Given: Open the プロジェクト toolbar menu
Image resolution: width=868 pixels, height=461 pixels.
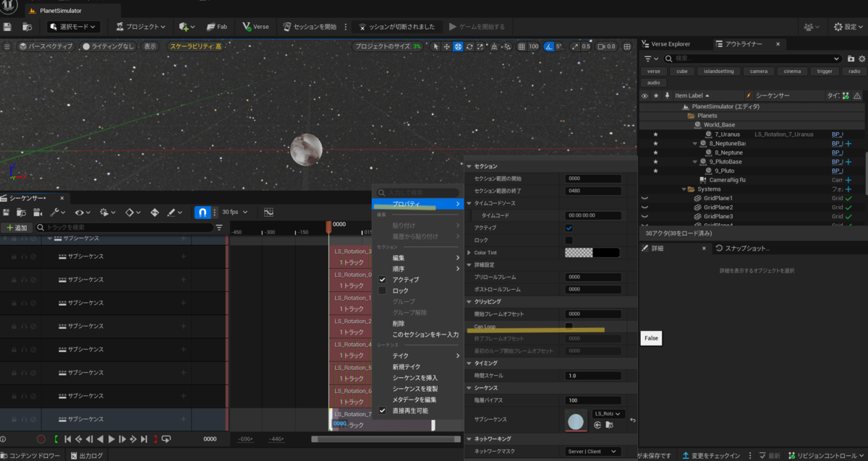Looking at the screenshot, I should click(141, 27).
